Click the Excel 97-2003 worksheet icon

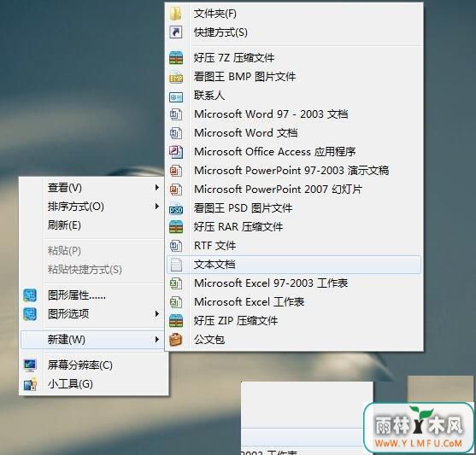[x=176, y=283]
